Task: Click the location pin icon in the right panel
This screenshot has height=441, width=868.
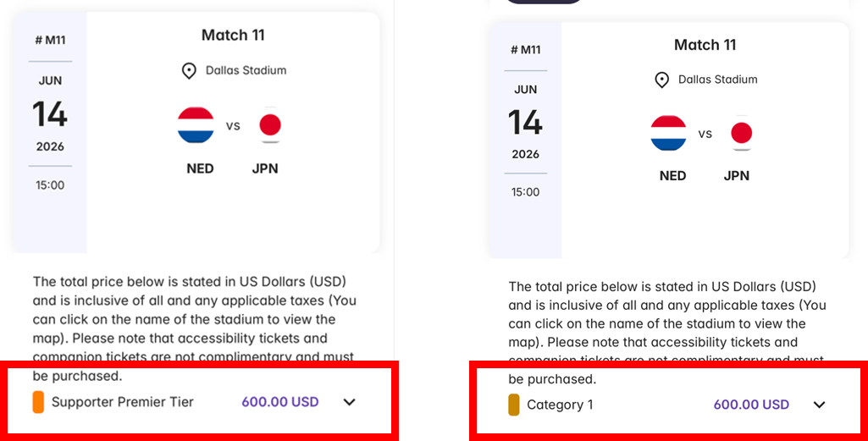Action: [662, 80]
